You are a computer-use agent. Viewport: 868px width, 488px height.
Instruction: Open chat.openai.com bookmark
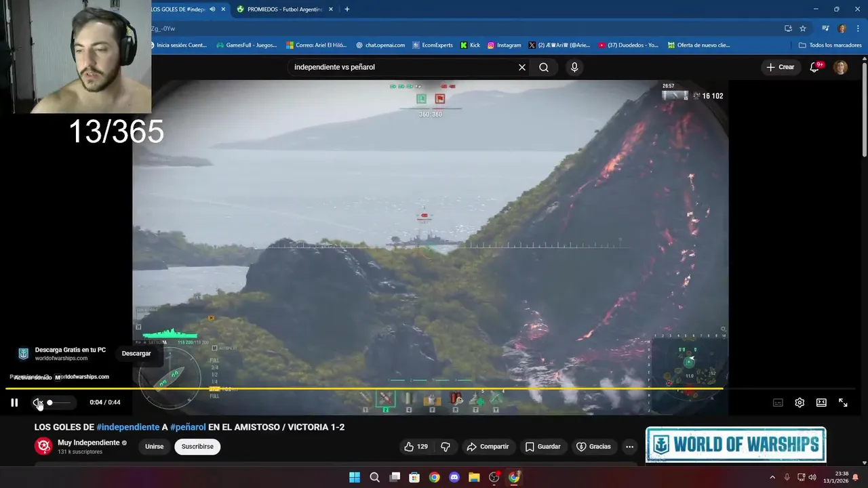pos(380,45)
